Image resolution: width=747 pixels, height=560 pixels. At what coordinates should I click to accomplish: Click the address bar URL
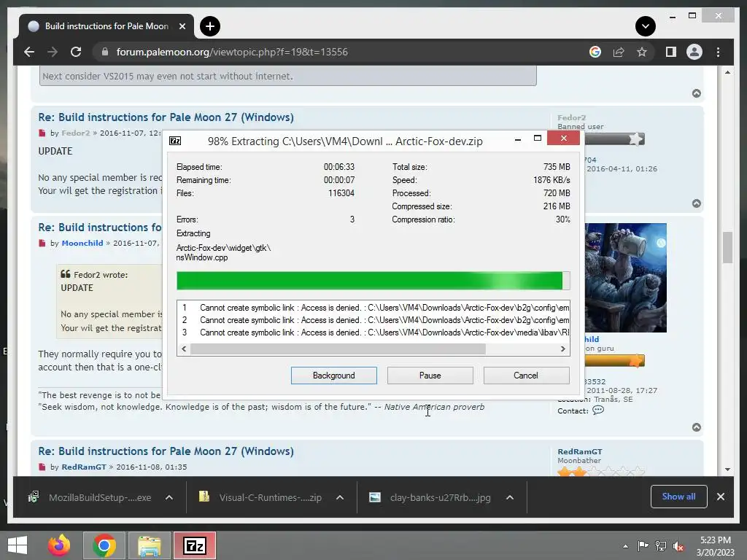232,52
